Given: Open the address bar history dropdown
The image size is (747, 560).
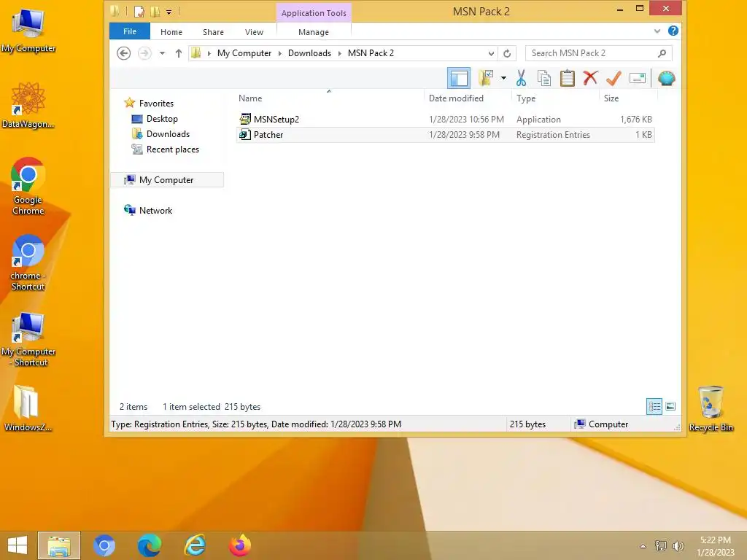Looking at the screenshot, I should [491, 53].
